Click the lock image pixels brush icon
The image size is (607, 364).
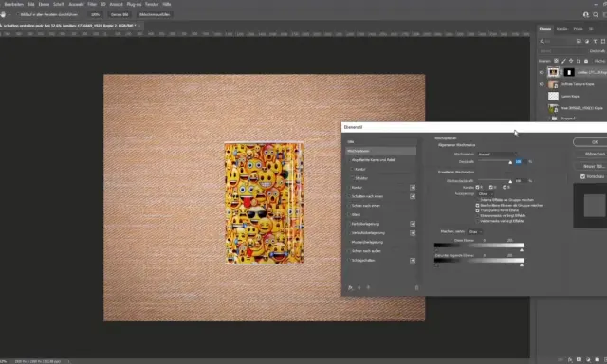coord(563,61)
